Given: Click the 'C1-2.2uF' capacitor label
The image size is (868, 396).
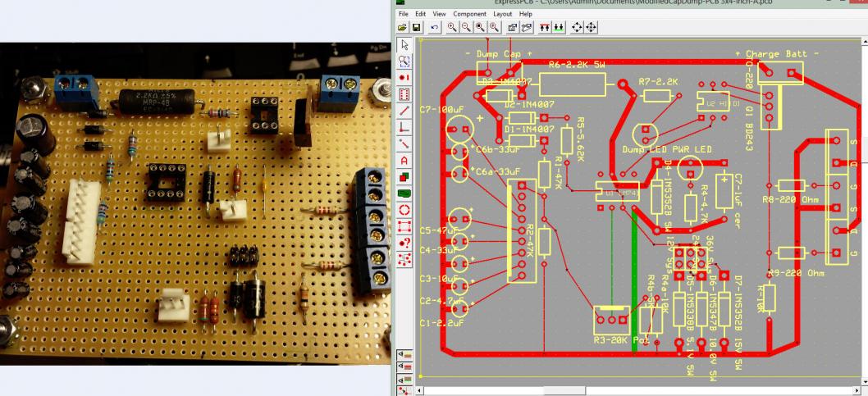Looking at the screenshot, I should 440,322.
